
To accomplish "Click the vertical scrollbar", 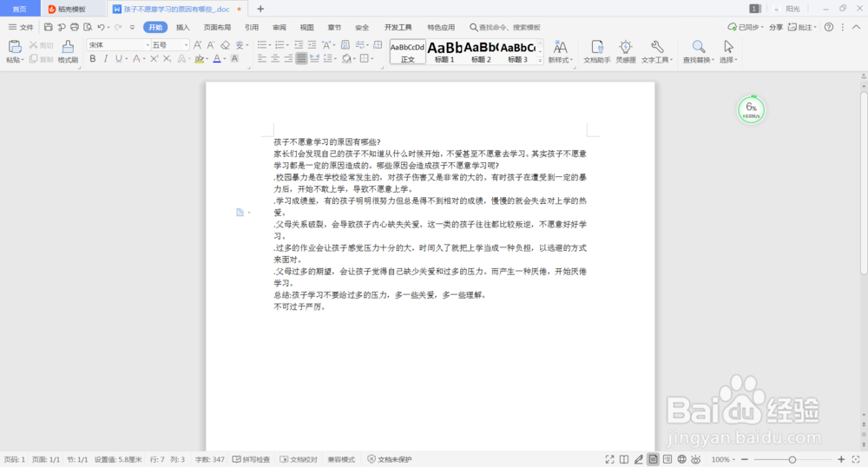I will point(864,182).
